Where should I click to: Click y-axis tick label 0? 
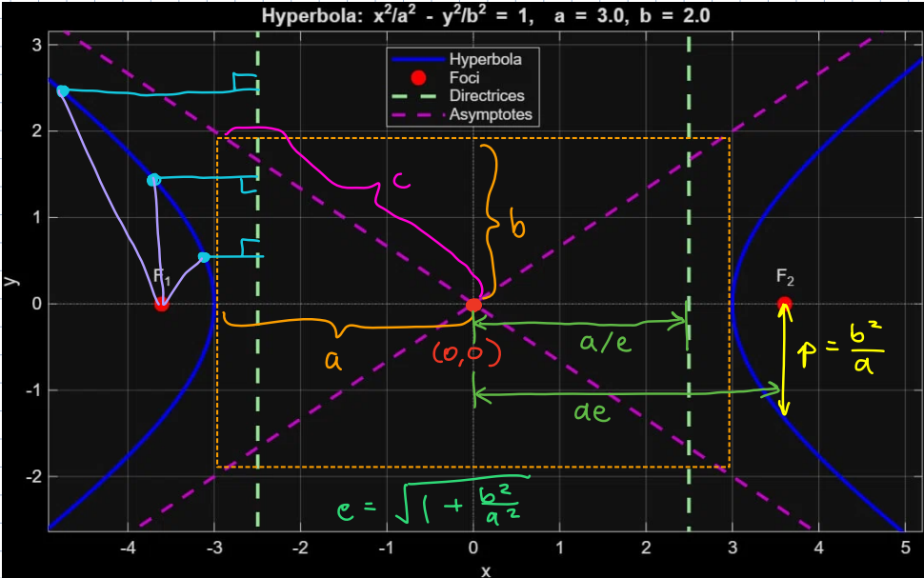pyautogui.click(x=37, y=304)
